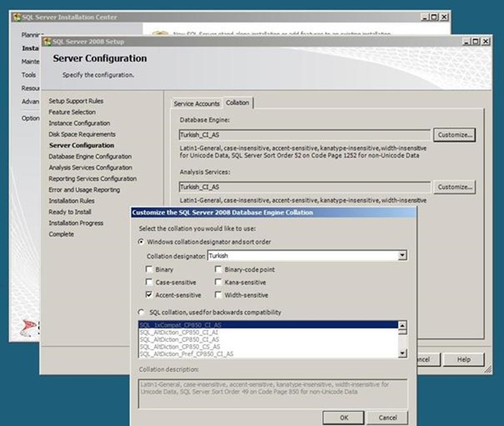The image size is (504, 426).
Task: Click Customize for Analysis Services collation
Action: click(455, 187)
